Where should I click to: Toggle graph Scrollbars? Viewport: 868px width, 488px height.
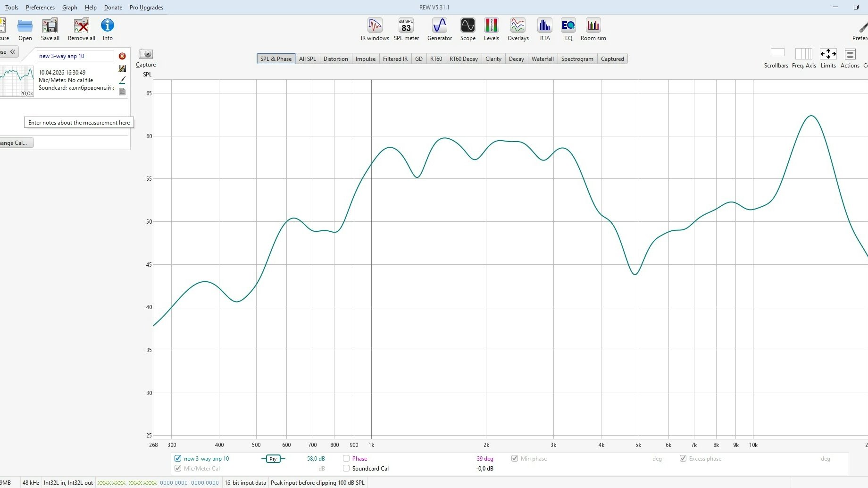point(776,59)
